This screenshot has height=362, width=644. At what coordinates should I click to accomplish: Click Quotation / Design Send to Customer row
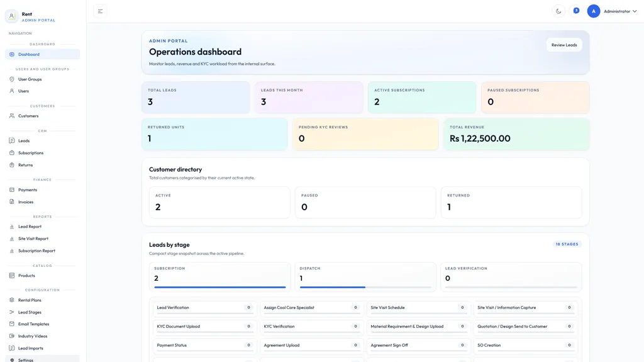click(x=525, y=327)
